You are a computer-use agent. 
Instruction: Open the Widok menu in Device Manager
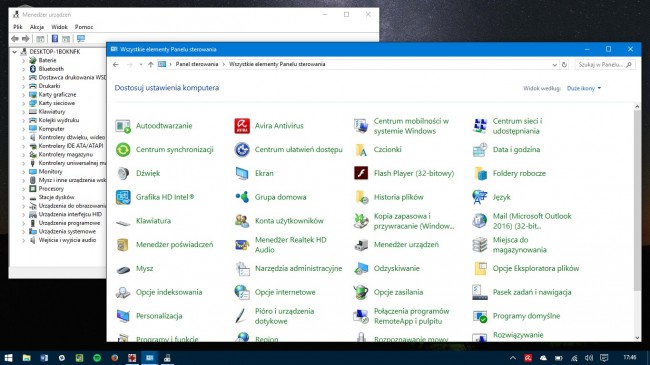[x=59, y=27]
